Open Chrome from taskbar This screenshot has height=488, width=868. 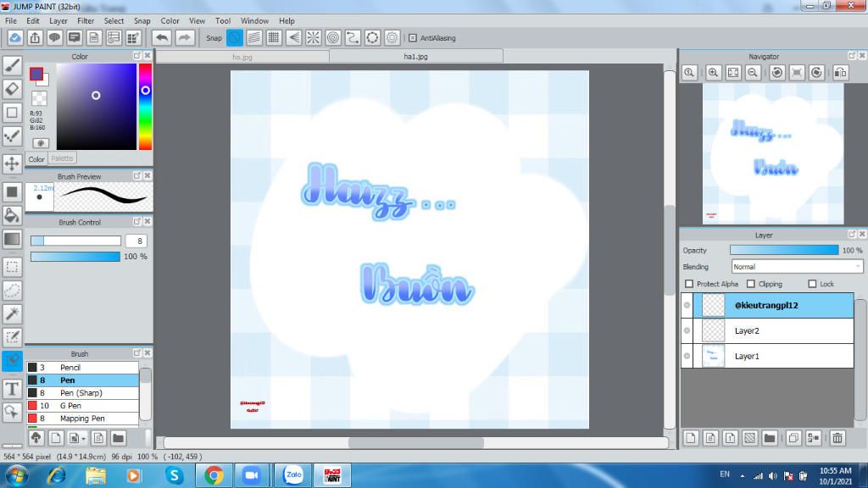(x=214, y=475)
